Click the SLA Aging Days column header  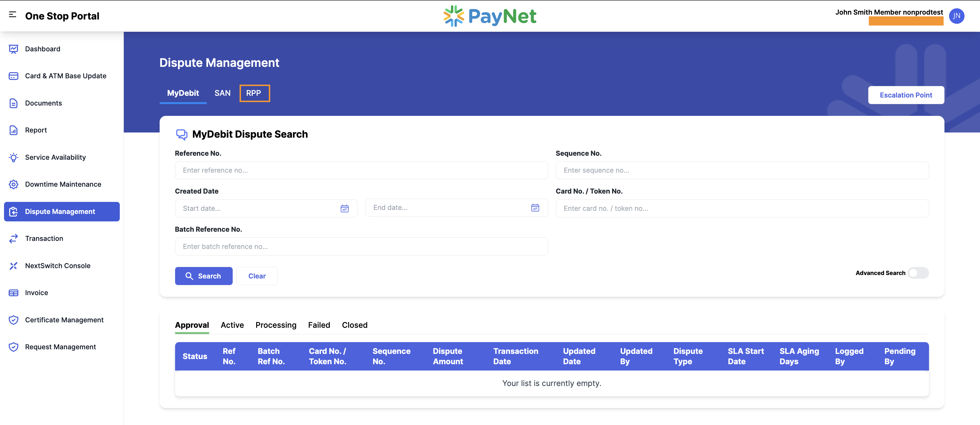799,356
